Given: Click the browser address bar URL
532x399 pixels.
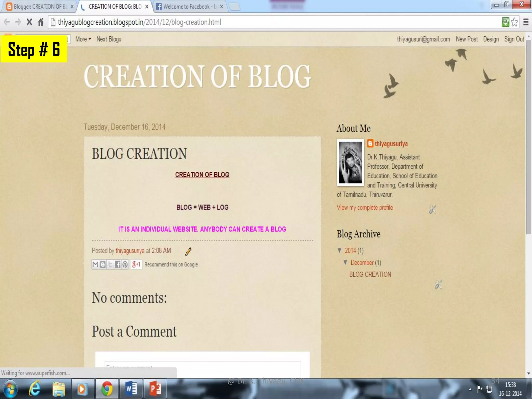Looking at the screenshot, I should pos(139,22).
